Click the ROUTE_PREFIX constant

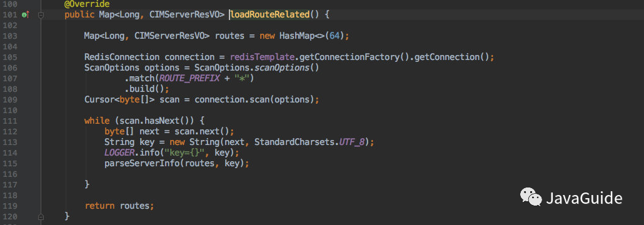click(x=185, y=78)
